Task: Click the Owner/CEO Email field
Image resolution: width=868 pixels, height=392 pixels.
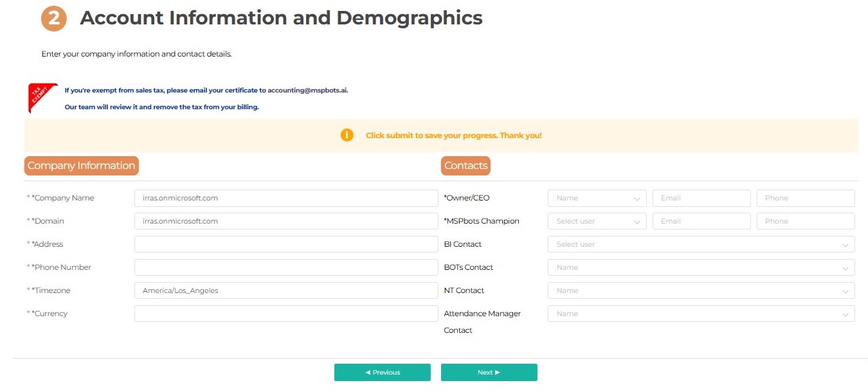Action: pyautogui.click(x=701, y=198)
